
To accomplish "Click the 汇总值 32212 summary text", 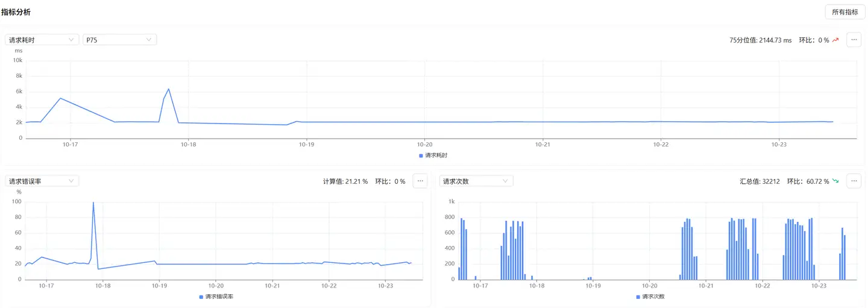I will click(x=759, y=181).
